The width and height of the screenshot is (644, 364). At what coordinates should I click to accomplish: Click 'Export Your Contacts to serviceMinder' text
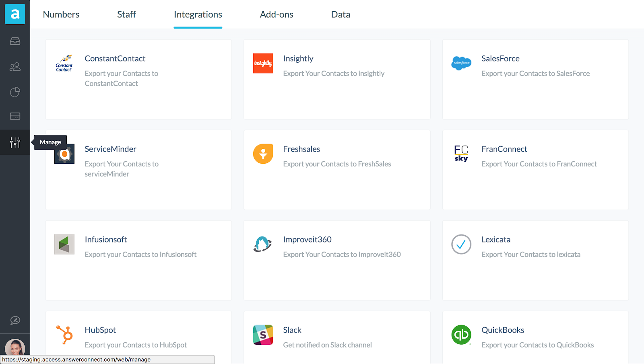pyautogui.click(x=122, y=169)
